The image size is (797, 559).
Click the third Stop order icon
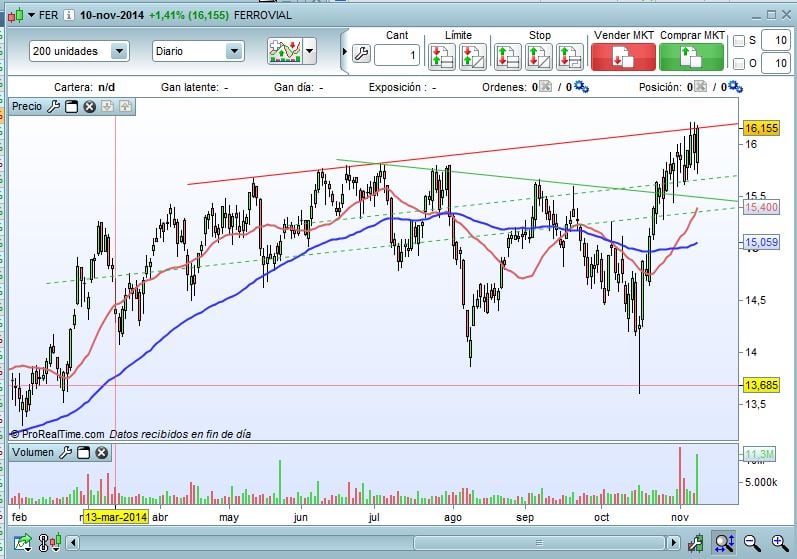click(x=570, y=56)
